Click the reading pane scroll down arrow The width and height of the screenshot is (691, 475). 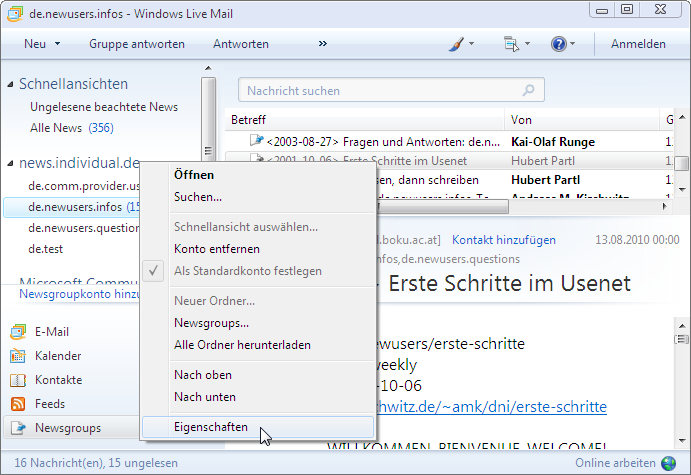tap(682, 440)
